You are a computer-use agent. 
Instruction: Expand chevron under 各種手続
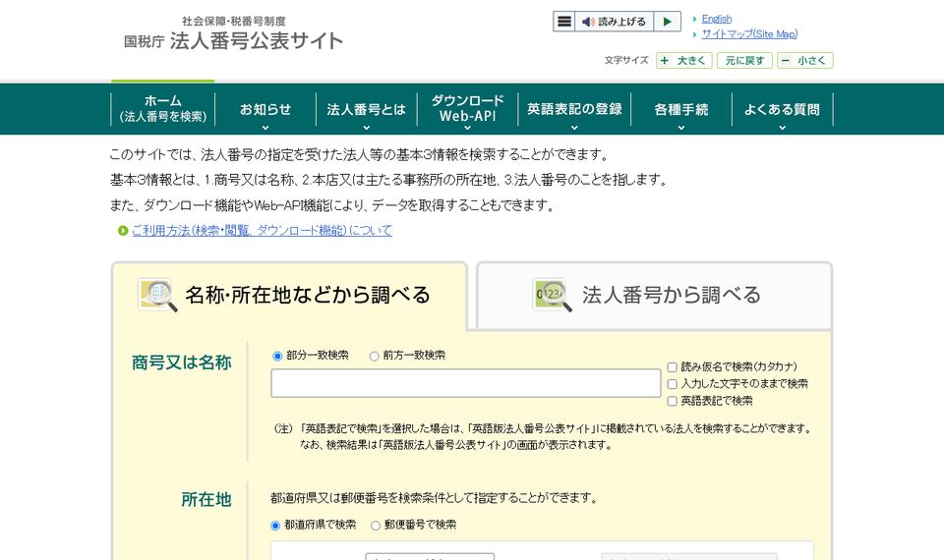680,128
